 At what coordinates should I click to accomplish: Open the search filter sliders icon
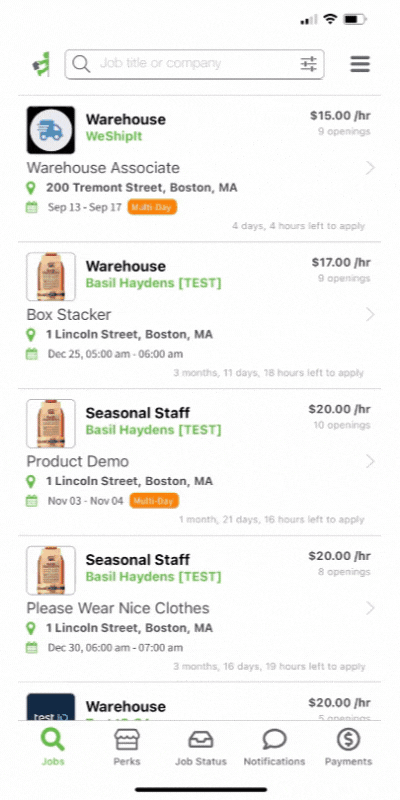pos(308,64)
